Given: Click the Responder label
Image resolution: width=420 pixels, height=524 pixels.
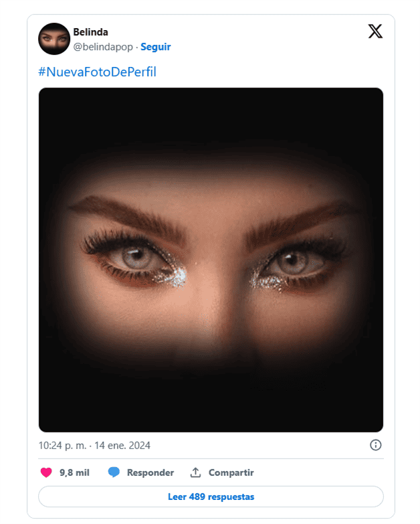Looking at the screenshot, I should [x=150, y=472].
